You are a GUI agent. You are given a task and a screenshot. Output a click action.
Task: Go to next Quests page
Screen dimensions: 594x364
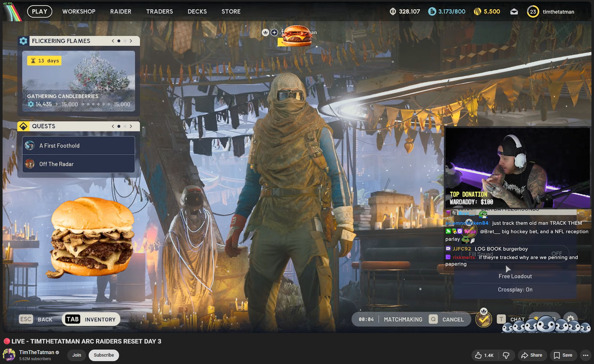pos(131,126)
